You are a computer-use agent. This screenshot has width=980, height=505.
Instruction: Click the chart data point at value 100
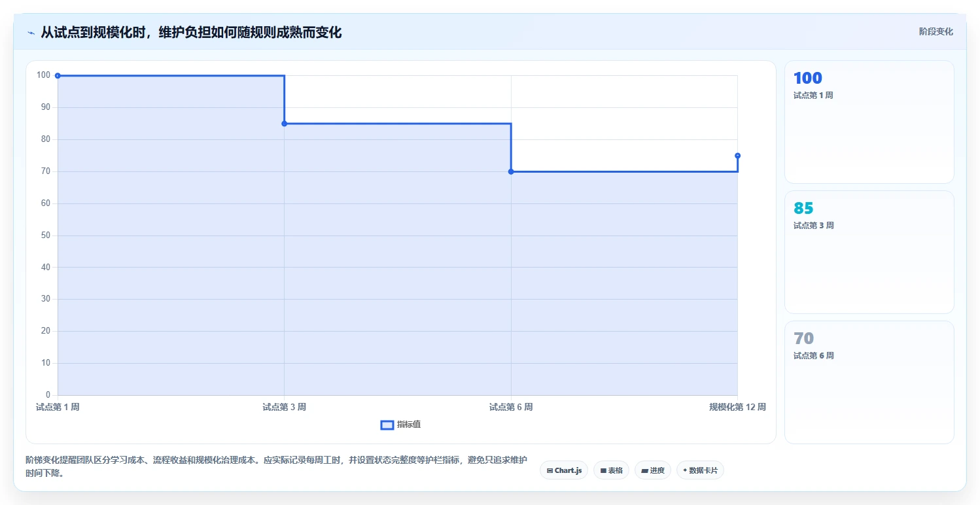pyautogui.click(x=58, y=76)
